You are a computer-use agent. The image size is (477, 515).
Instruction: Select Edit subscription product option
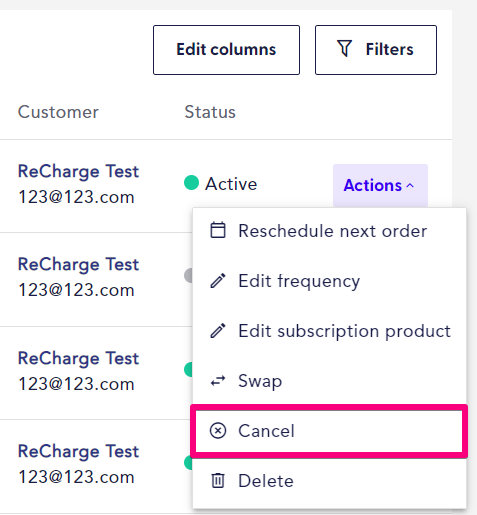(x=329, y=331)
